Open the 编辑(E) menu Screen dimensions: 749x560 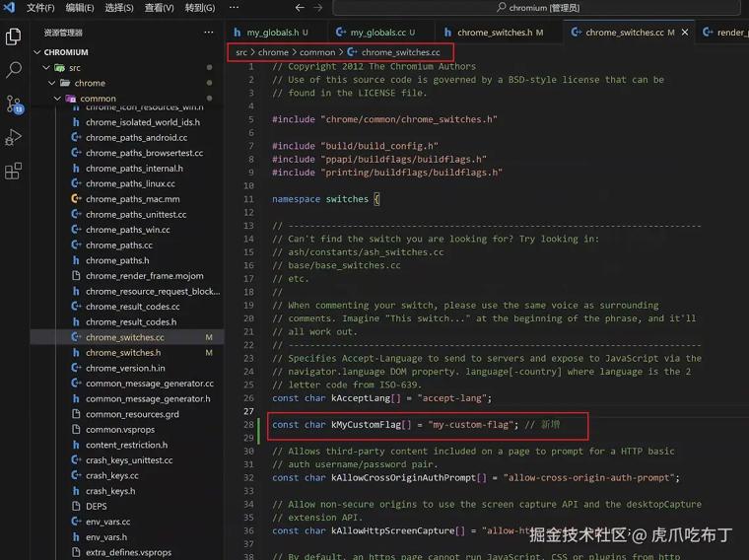pos(80,8)
